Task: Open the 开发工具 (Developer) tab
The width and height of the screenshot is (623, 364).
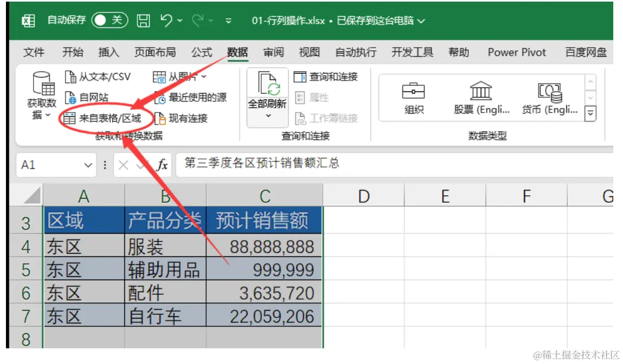Action: click(x=412, y=52)
